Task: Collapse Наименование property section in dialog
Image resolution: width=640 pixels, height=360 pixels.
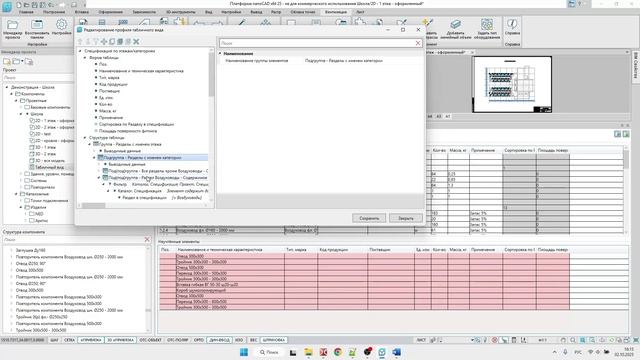Action: tap(220, 53)
